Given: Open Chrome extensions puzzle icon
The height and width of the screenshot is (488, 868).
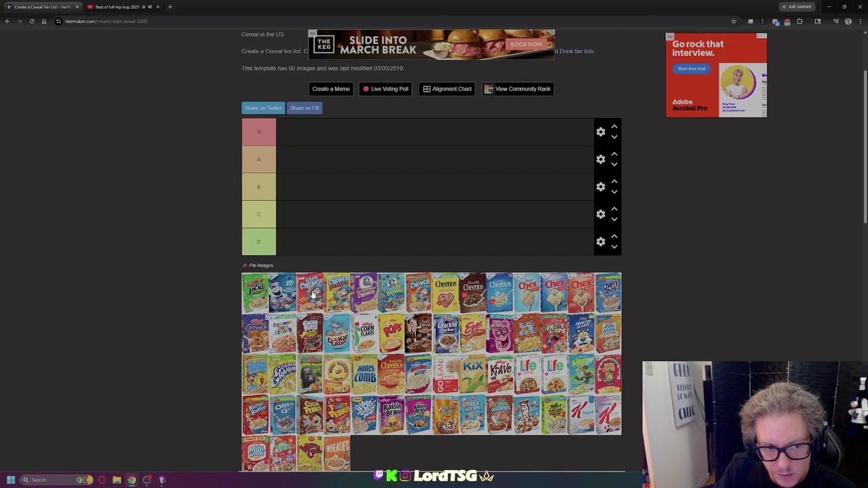Looking at the screenshot, I should (x=800, y=22).
